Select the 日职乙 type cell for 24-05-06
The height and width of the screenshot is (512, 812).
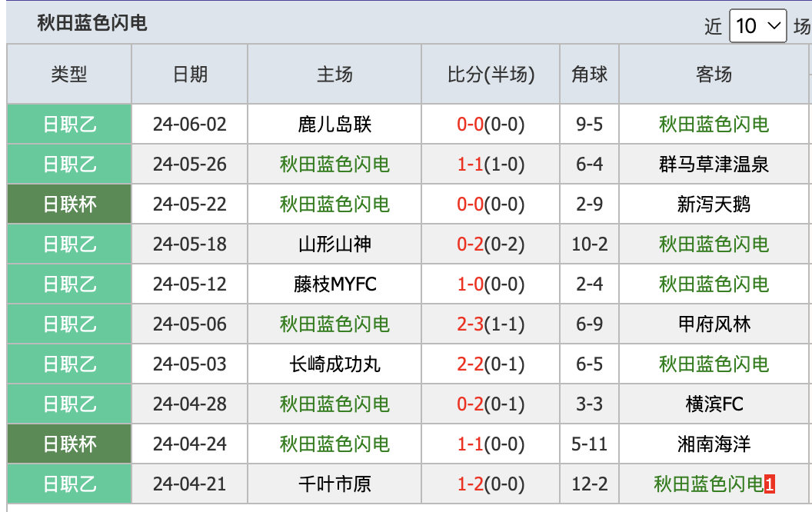[69, 324]
